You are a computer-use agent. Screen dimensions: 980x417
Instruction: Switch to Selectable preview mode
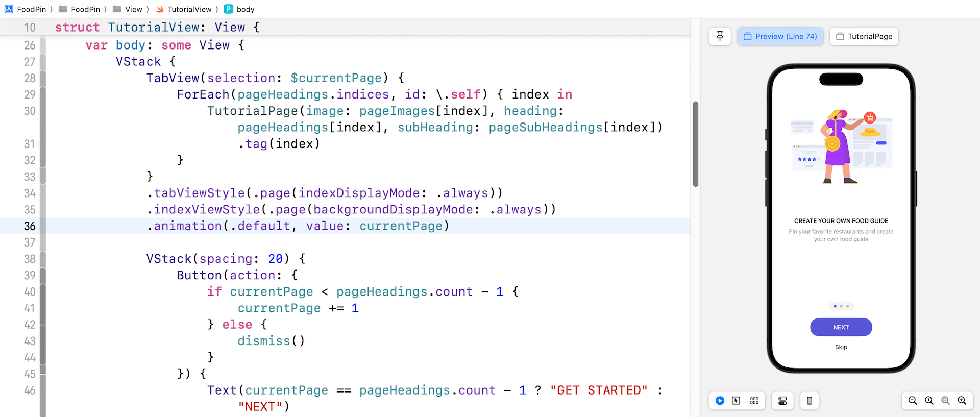click(x=736, y=401)
